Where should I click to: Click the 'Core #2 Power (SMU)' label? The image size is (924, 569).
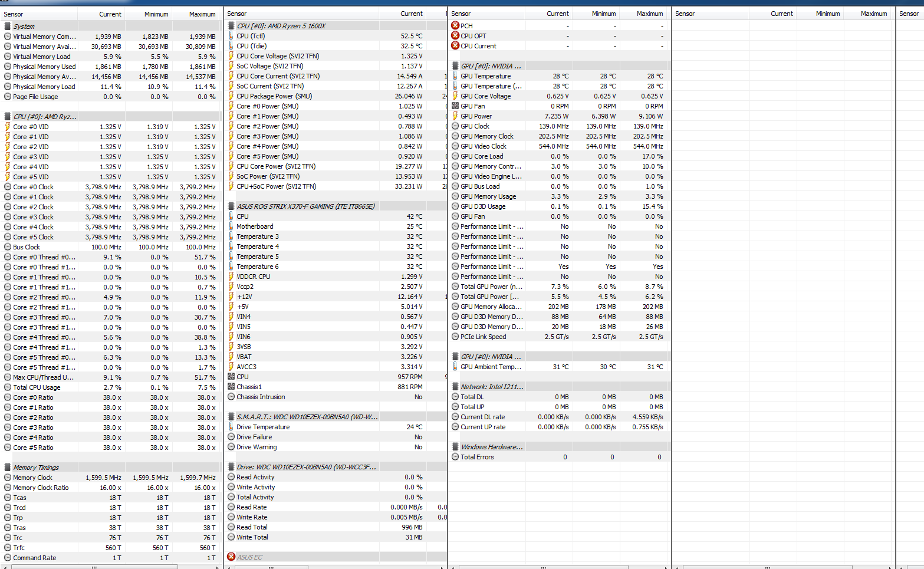point(268,126)
